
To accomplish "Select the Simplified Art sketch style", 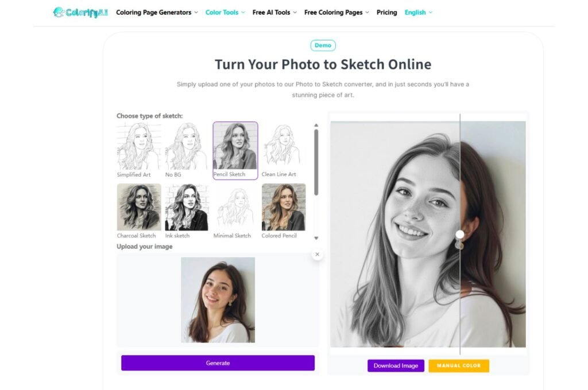I will click(x=138, y=146).
